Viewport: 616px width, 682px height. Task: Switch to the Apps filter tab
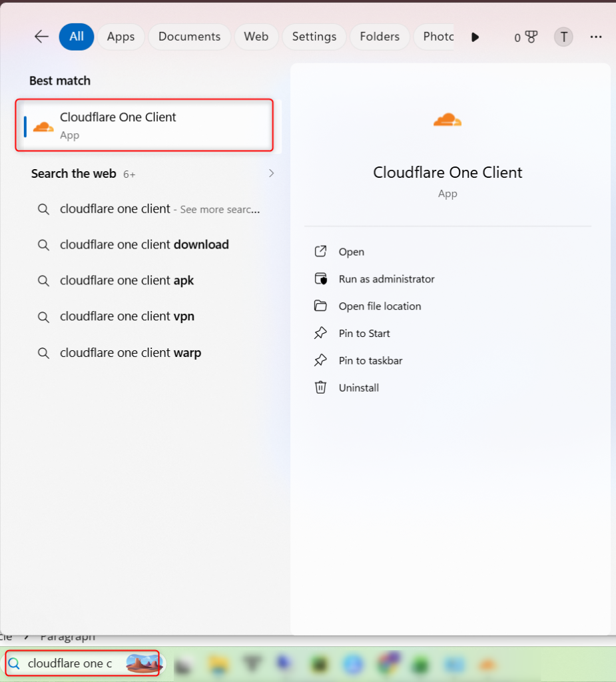click(121, 37)
